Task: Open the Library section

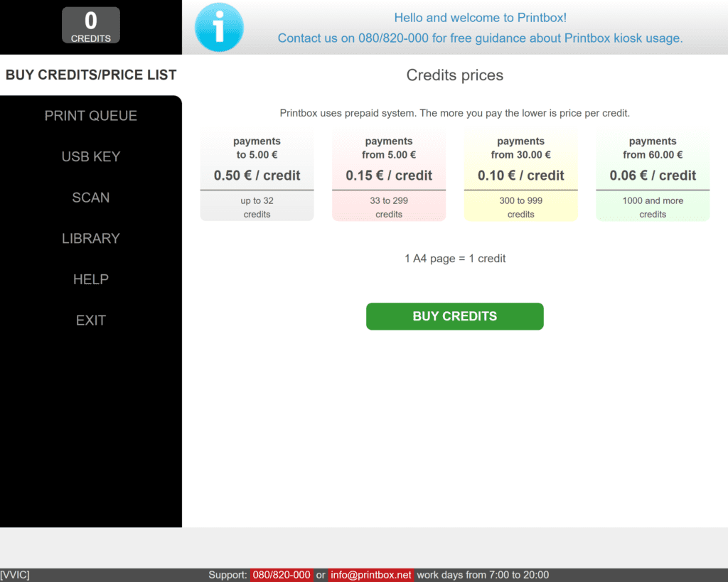Action: click(x=91, y=239)
